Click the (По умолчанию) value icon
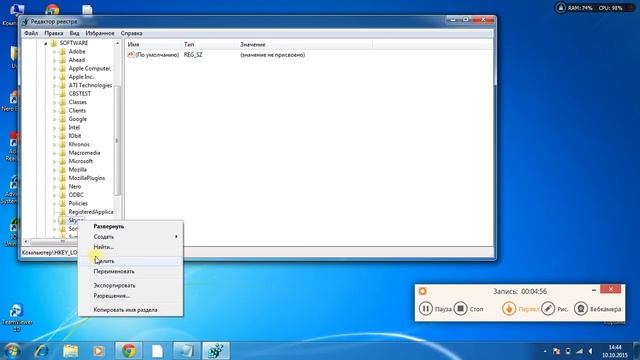640x360 pixels. (x=131, y=55)
